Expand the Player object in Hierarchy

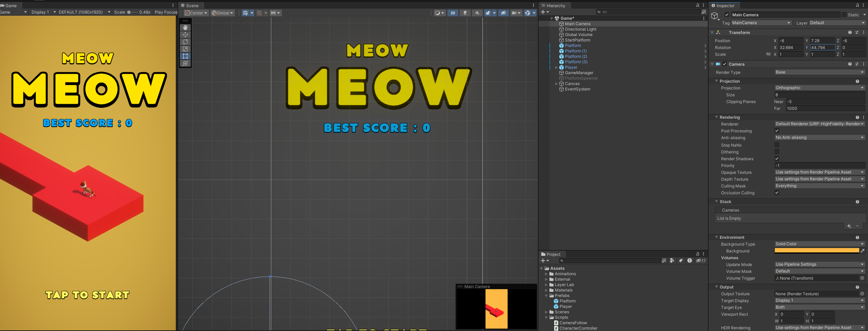click(557, 67)
